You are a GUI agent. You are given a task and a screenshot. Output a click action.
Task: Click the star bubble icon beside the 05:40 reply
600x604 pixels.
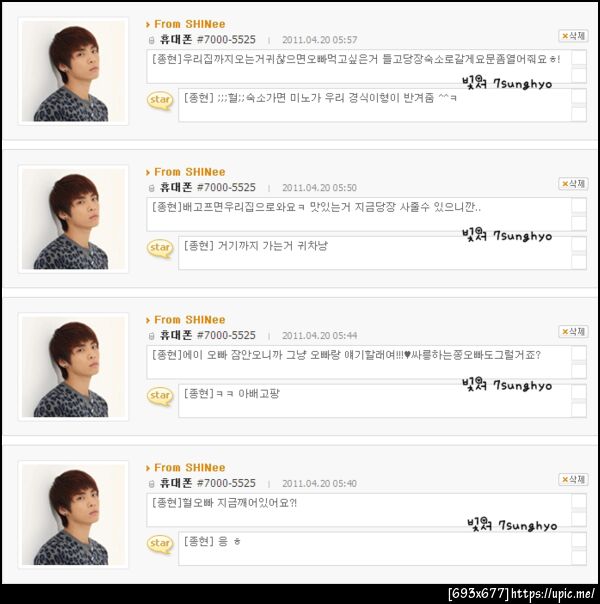click(x=160, y=544)
